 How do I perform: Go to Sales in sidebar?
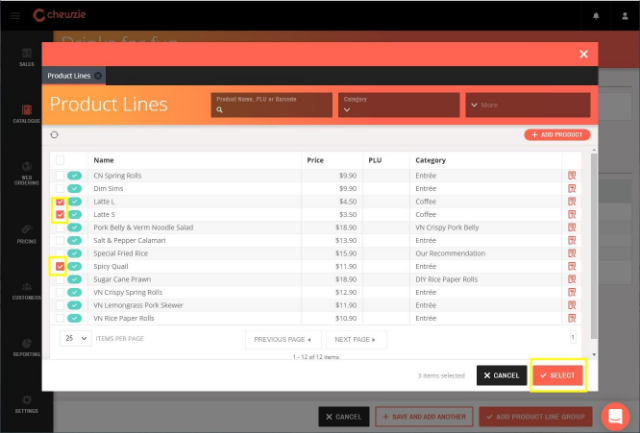(x=27, y=57)
